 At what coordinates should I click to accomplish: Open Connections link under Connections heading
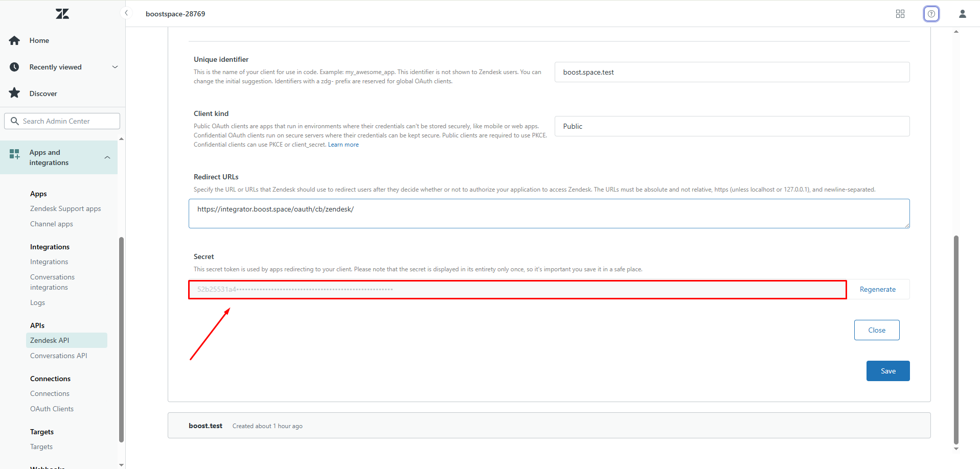[x=50, y=393]
